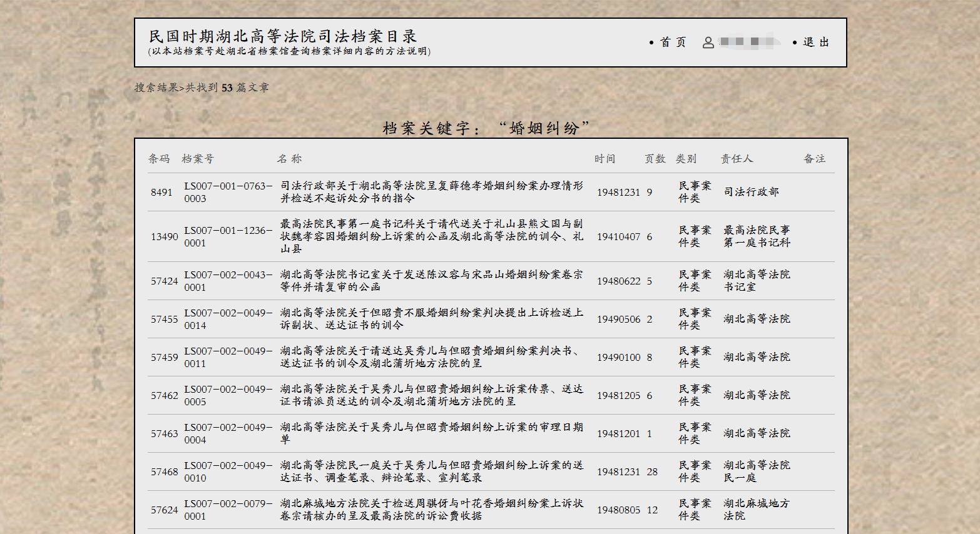The width and height of the screenshot is (980, 534).
Task: Open record with barcode 57455
Action: [x=164, y=320]
